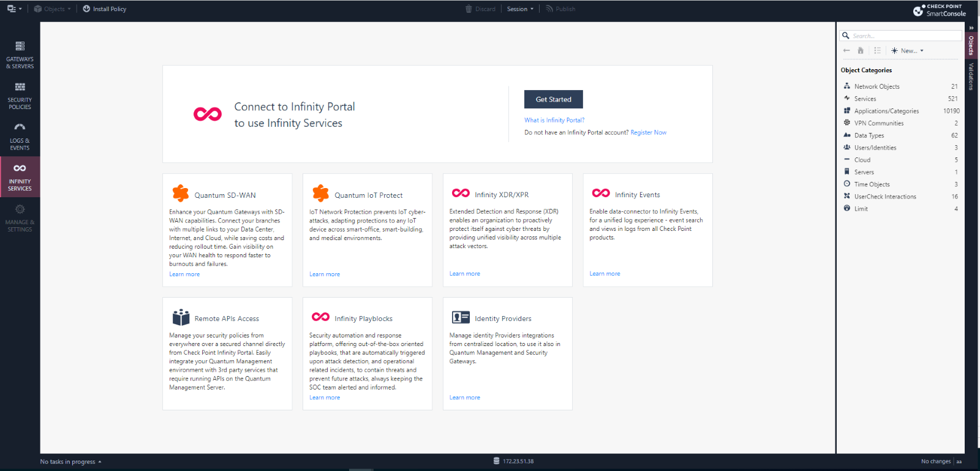This screenshot has width=980, height=471.
Task: Select Time Objects category
Action: click(x=900, y=184)
